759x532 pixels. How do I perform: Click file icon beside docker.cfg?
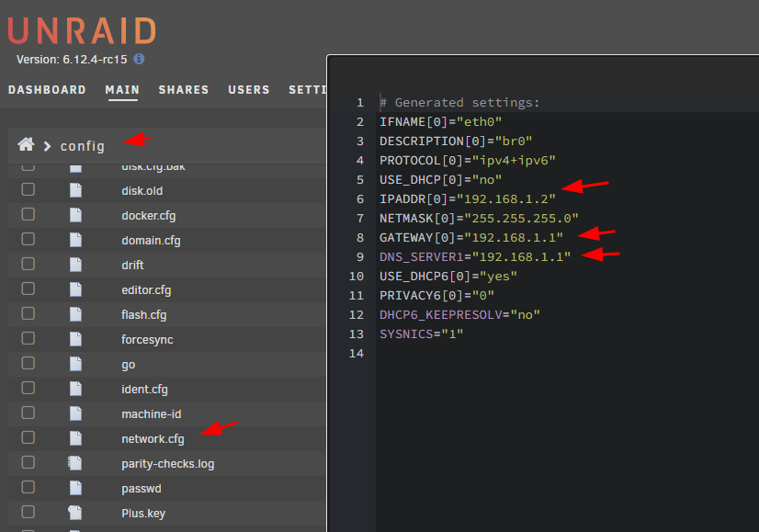pyautogui.click(x=75, y=215)
